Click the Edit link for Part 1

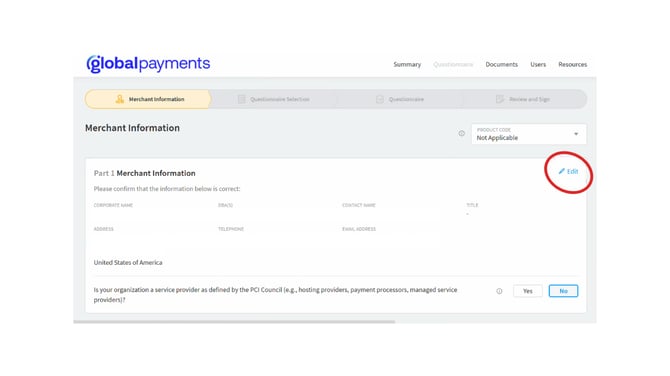click(568, 171)
